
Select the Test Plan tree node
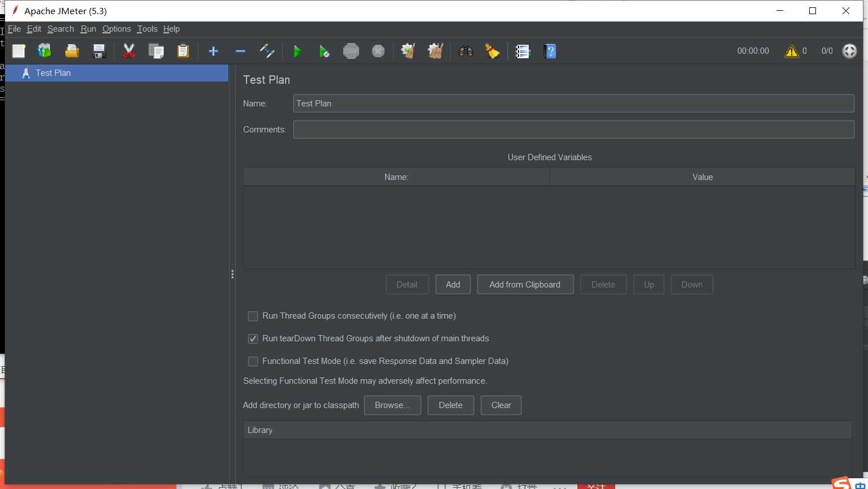click(117, 73)
